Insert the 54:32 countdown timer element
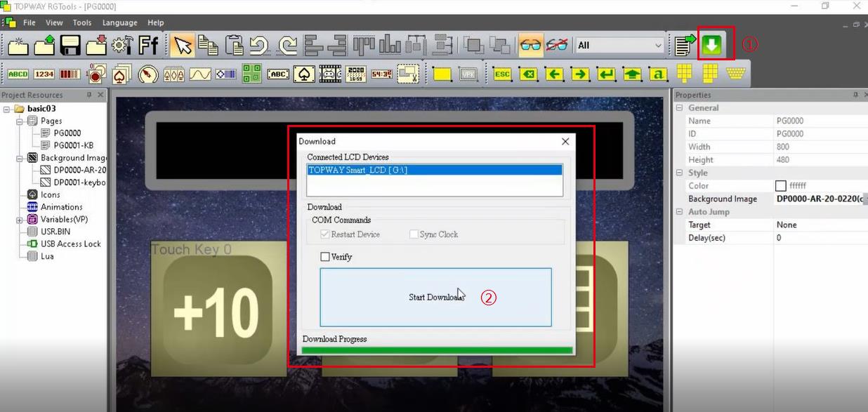Screen dimensions: 868x412 (x=382, y=74)
